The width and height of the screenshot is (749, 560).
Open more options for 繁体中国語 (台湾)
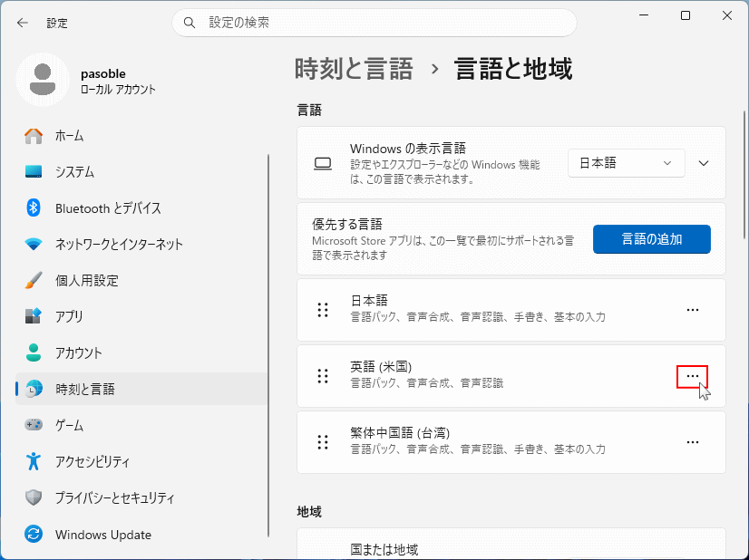tap(693, 441)
